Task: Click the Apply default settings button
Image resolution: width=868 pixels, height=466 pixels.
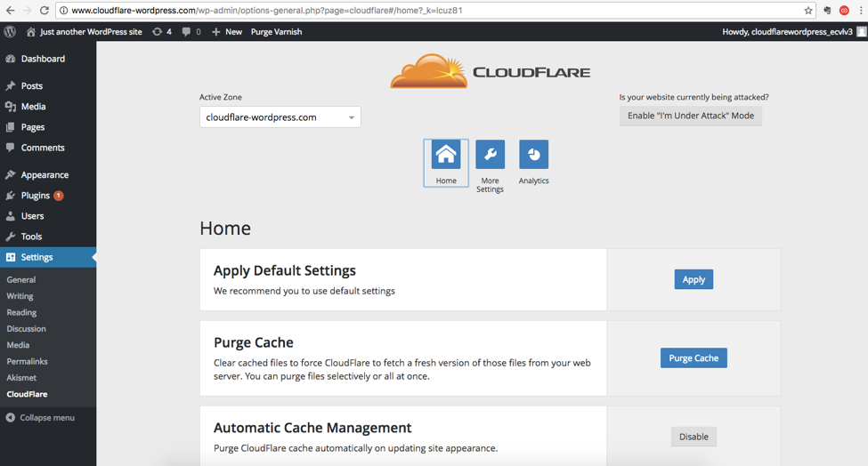Action: (694, 279)
